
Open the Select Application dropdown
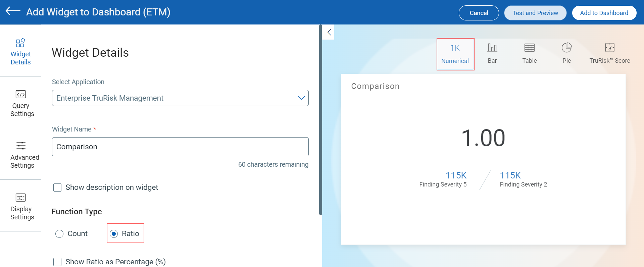[x=180, y=98]
